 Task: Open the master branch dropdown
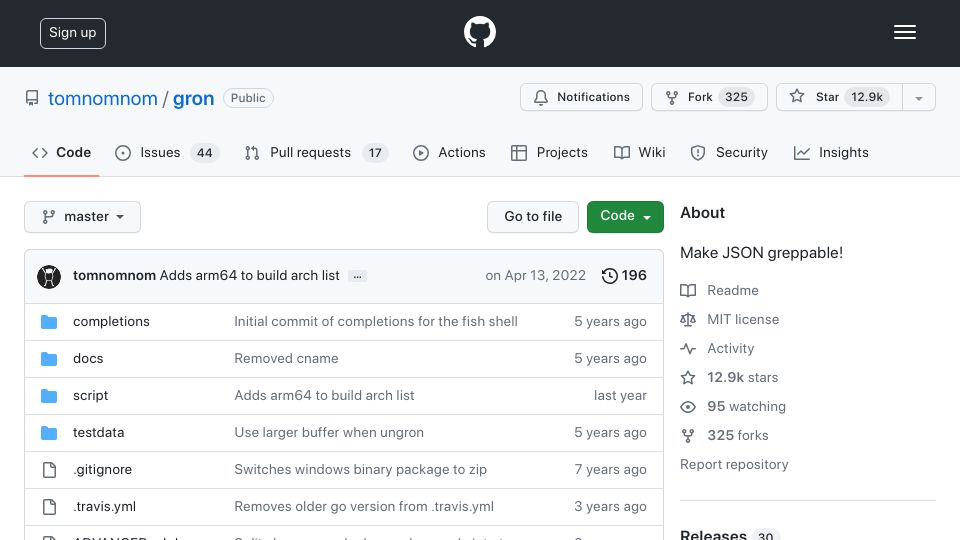coord(83,217)
